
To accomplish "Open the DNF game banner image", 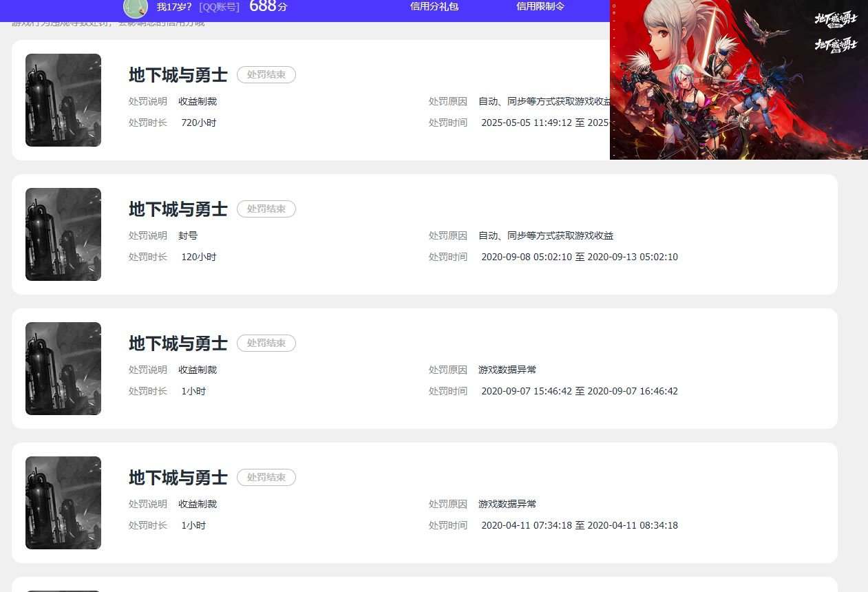I will pos(739,80).
